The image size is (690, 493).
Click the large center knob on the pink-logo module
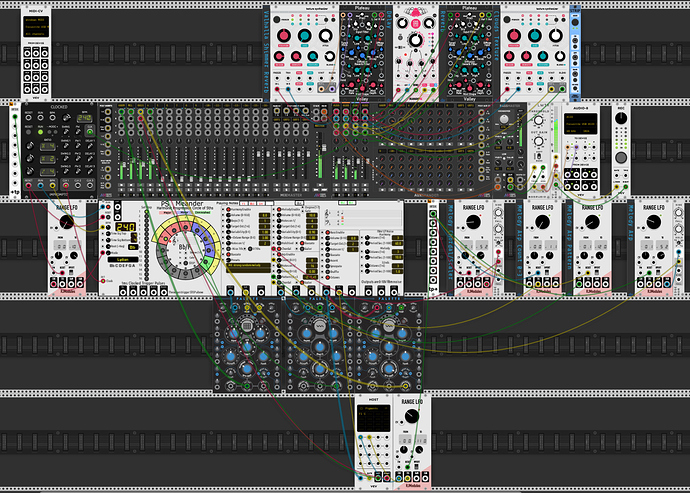coord(415,40)
